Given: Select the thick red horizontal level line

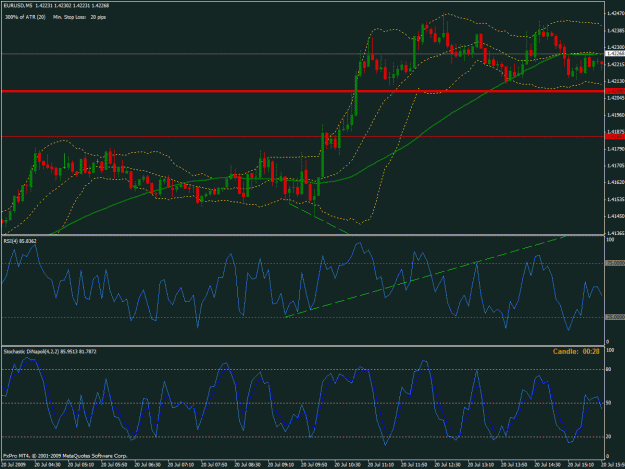Looking at the screenshot, I should (x=303, y=91).
